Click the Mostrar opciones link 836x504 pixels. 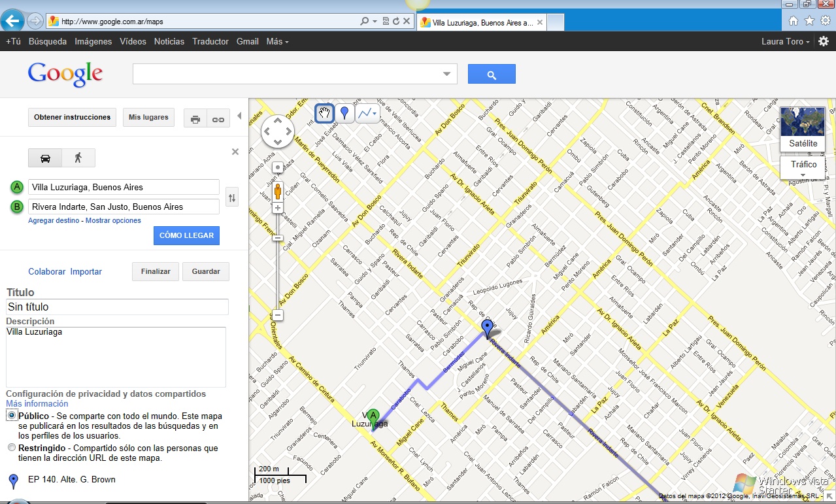(114, 220)
